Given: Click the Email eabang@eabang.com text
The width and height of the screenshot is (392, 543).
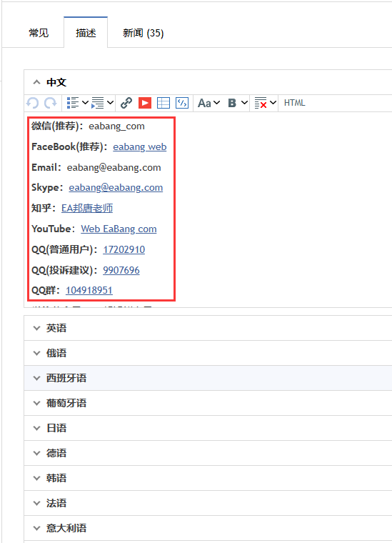Looking at the screenshot, I should (114, 168).
